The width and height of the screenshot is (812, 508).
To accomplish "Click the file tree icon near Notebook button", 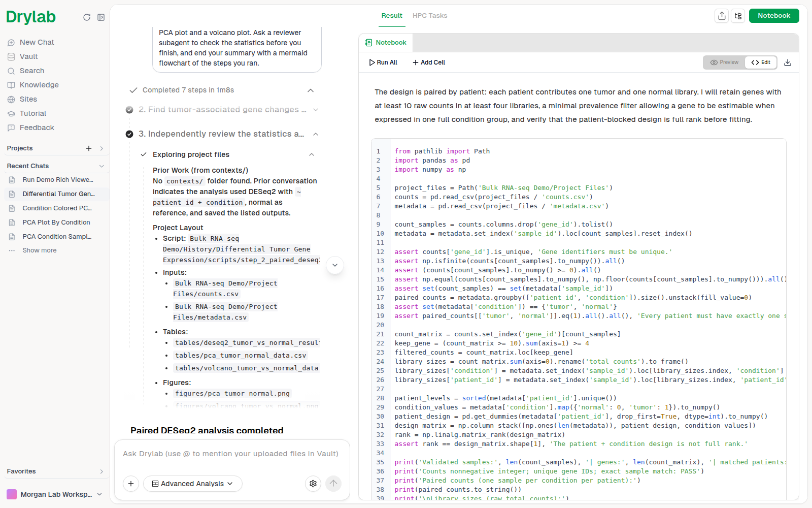I will [738, 16].
